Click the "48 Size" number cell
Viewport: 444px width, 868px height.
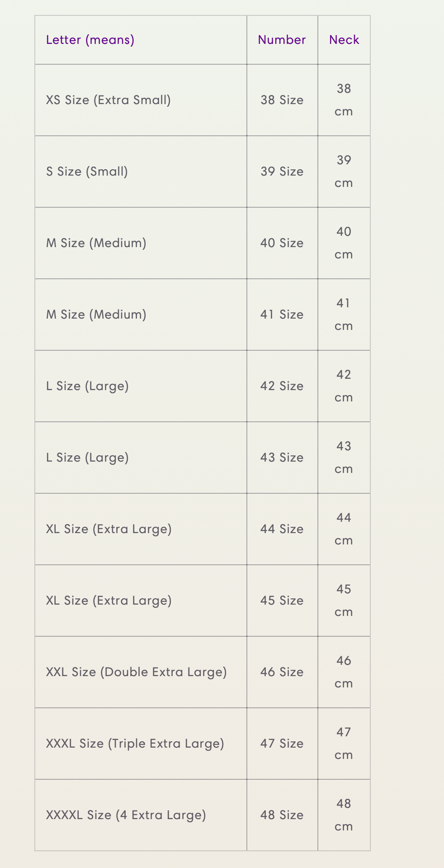tap(282, 815)
